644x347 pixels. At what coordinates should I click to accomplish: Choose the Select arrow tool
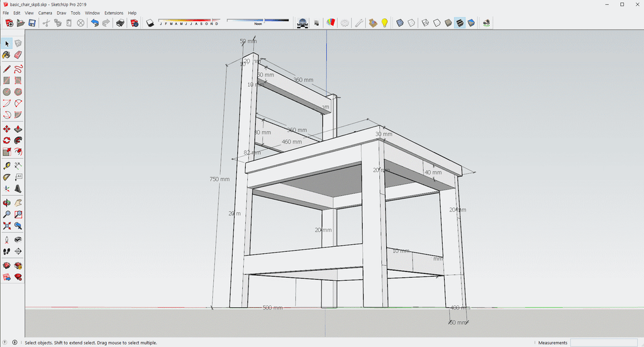tap(6, 43)
